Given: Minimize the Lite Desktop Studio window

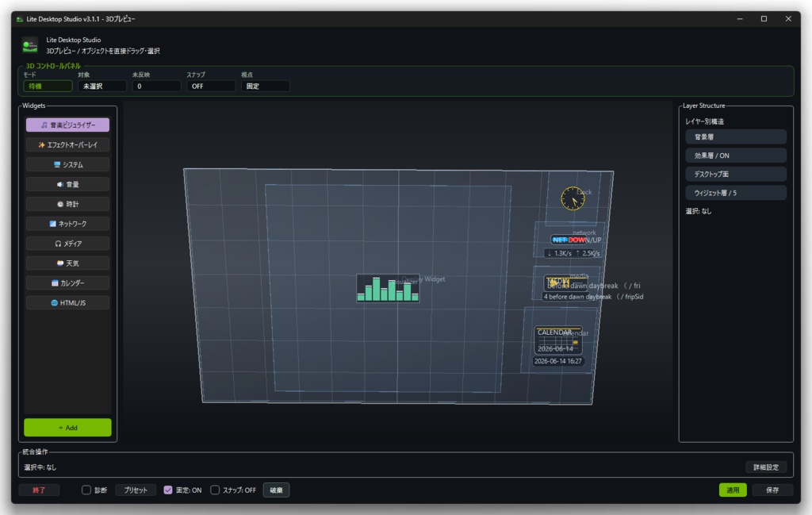Looking at the screenshot, I should 740,19.
